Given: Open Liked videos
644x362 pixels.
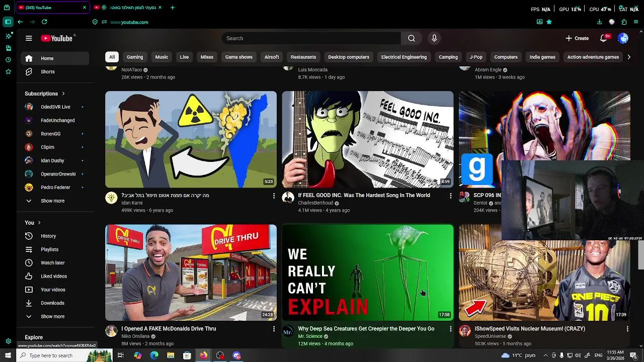Looking at the screenshot, I should coord(55,276).
